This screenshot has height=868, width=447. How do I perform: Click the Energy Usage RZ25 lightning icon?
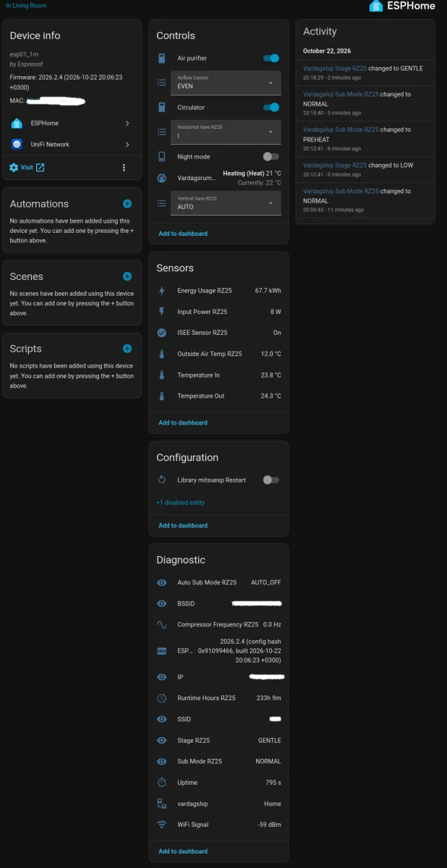click(162, 291)
